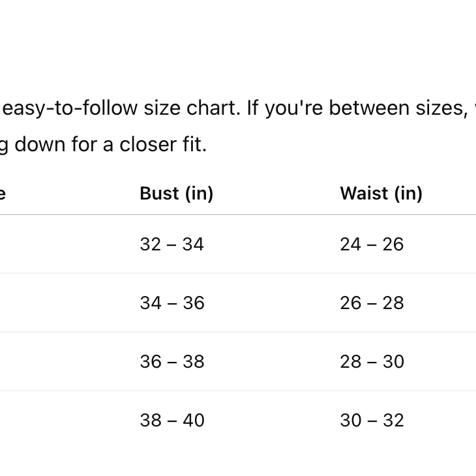Click the word "easy-to-follow" in the description
Viewport: 476px width, 476px height.
coord(63,108)
